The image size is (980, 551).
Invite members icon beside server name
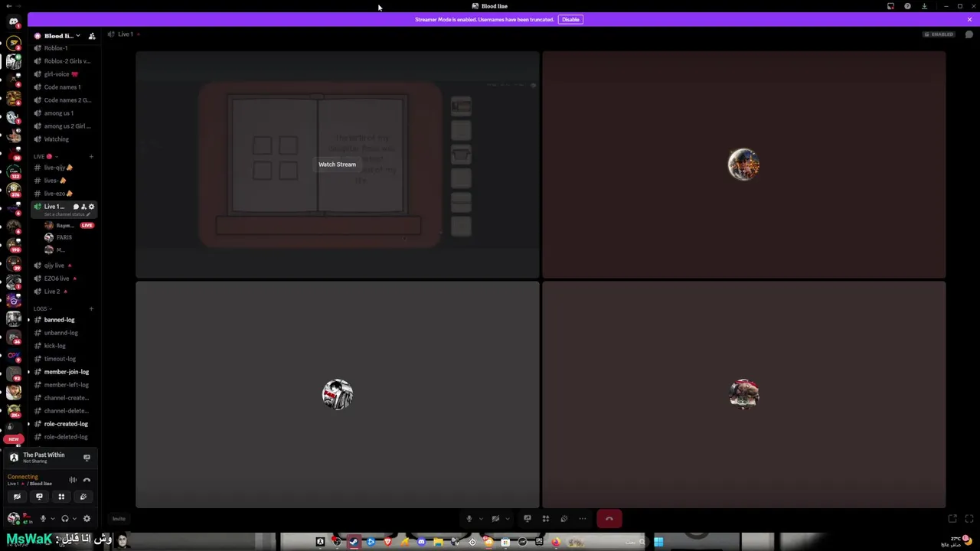92,36
